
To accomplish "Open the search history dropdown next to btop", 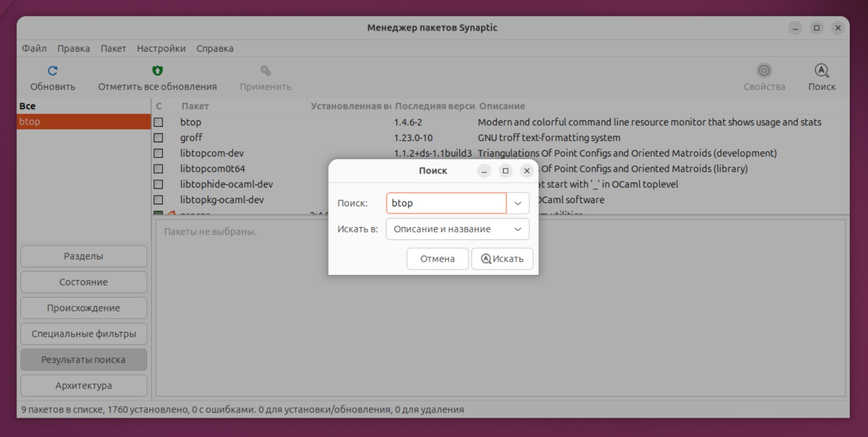I will (518, 203).
